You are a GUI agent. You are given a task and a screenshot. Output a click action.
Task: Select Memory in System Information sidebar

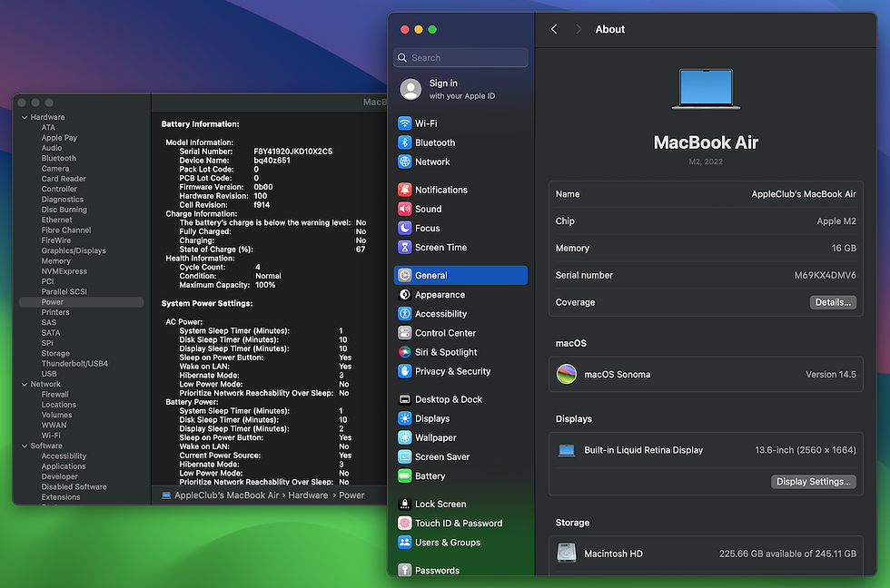pos(55,260)
